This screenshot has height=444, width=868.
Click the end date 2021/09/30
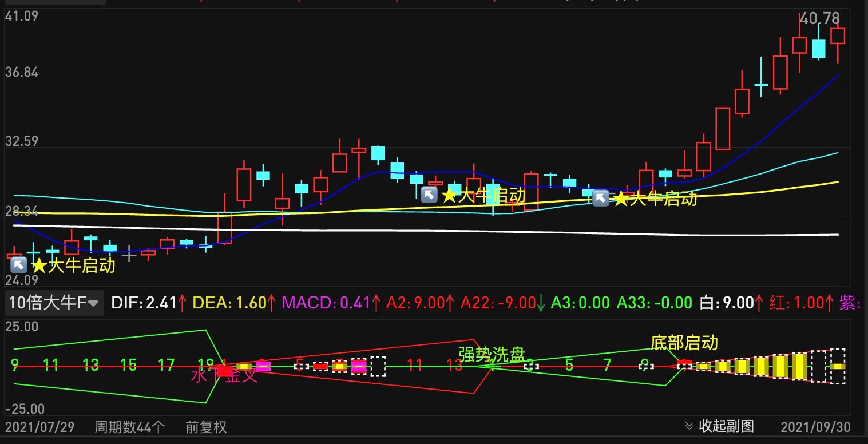815,427
